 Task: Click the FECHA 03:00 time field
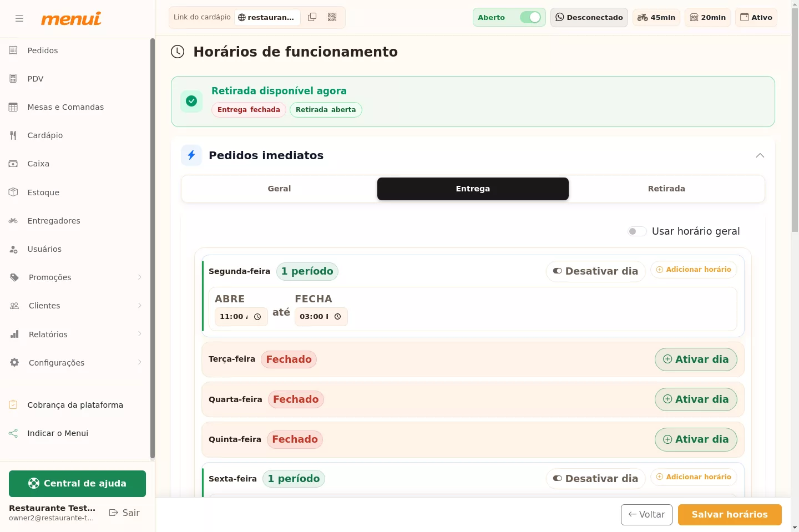tap(321, 317)
